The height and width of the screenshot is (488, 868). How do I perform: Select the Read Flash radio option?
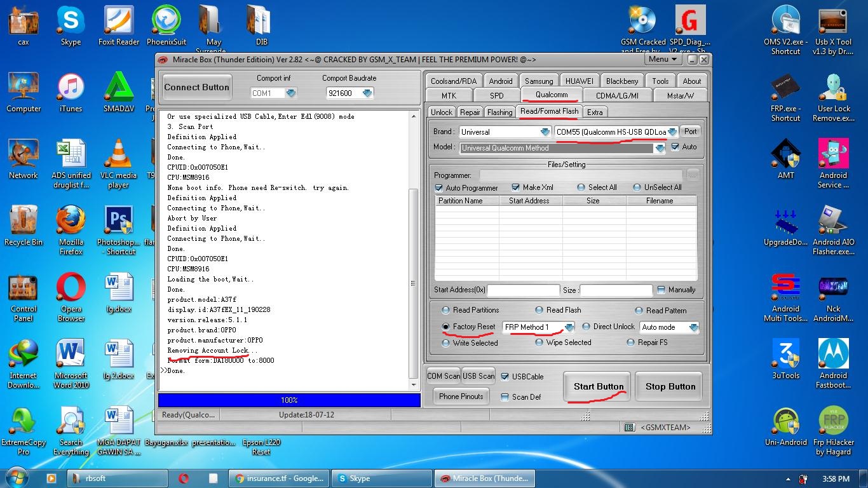click(539, 310)
